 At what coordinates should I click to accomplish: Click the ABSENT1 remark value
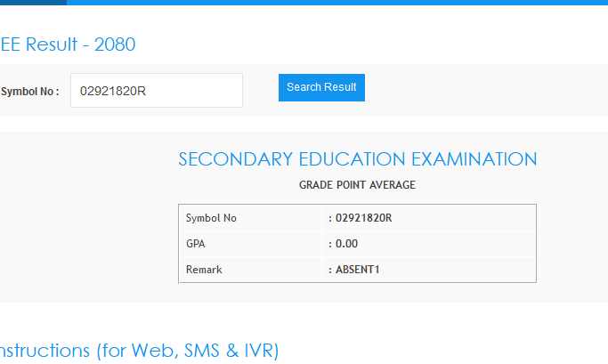(357, 269)
